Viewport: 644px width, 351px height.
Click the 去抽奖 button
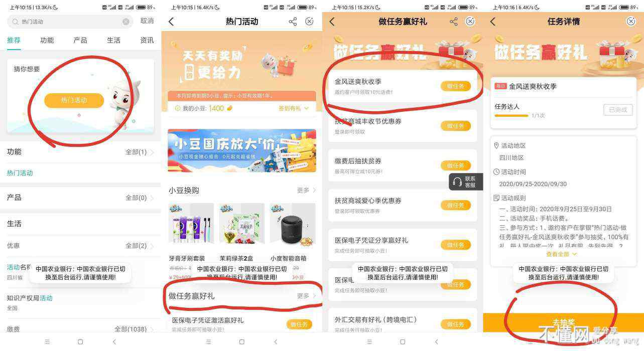(563, 322)
